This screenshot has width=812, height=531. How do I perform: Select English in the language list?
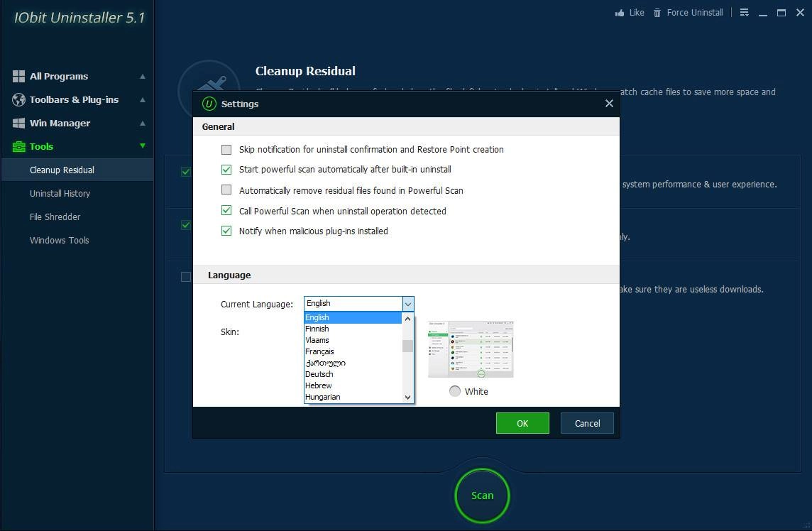coord(353,317)
